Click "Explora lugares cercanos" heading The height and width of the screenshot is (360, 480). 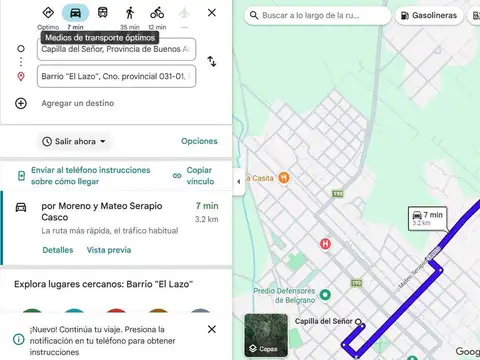click(x=104, y=284)
